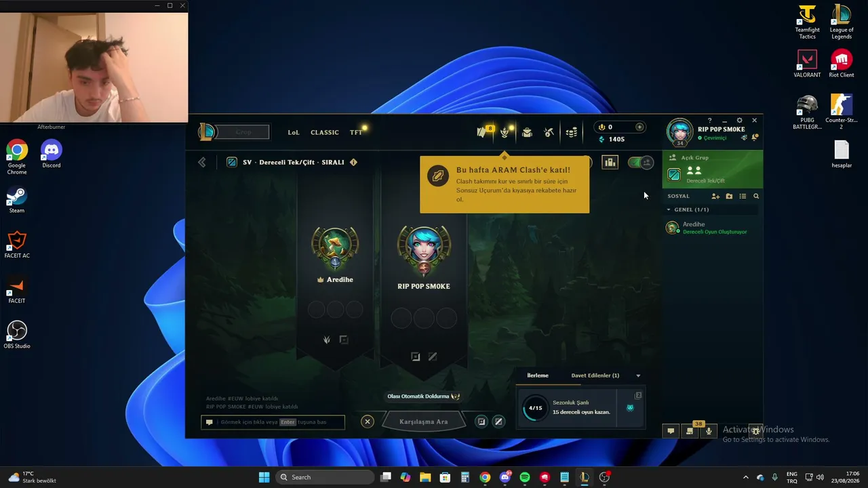Click the taskbar Search box

coord(325,477)
